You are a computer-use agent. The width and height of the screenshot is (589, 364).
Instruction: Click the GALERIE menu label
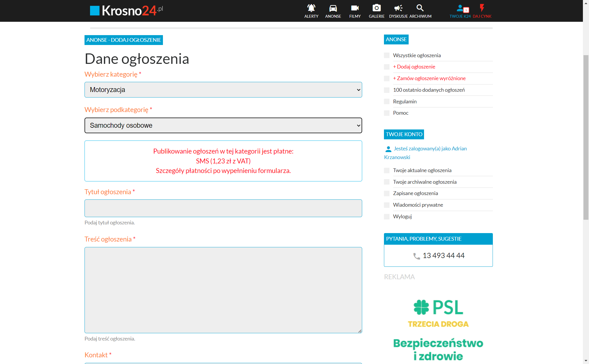[377, 17]
